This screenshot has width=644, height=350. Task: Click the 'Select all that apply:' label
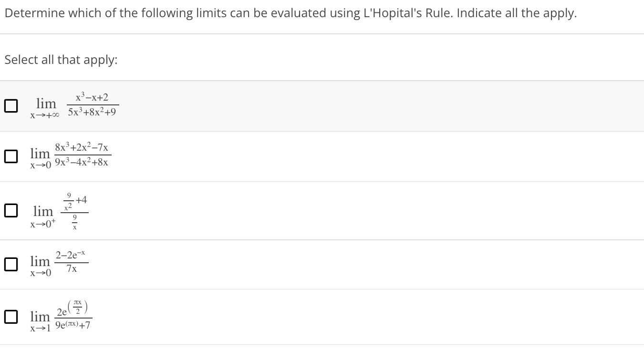(61, 60)
